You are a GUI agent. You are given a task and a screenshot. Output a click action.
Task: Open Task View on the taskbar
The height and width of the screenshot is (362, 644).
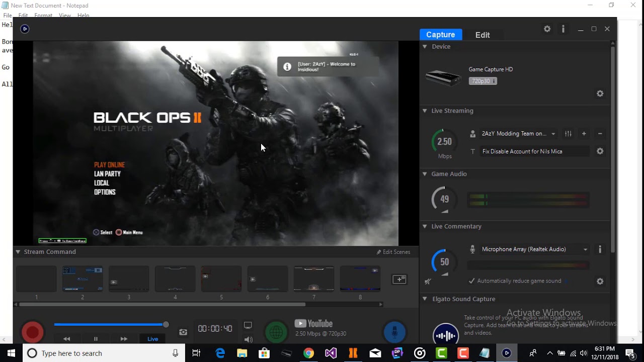click(196, 353)
